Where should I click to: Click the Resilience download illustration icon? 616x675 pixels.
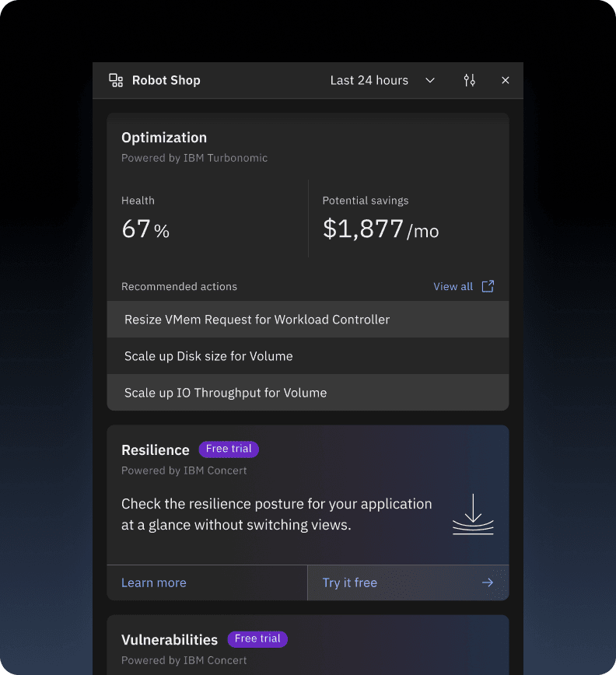(x=473, y=515)
